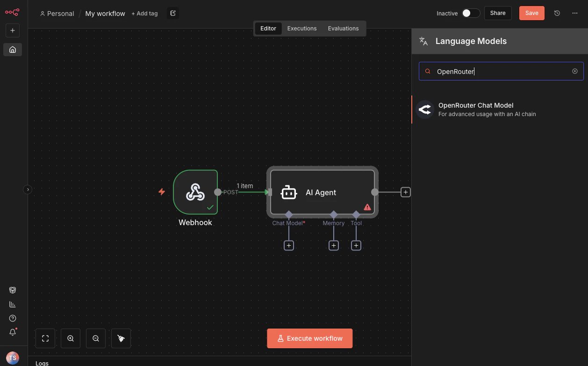This screenshot has width=588, height=366.
Task: Click the Chat Model diamond connector
Action: [289, 214]
